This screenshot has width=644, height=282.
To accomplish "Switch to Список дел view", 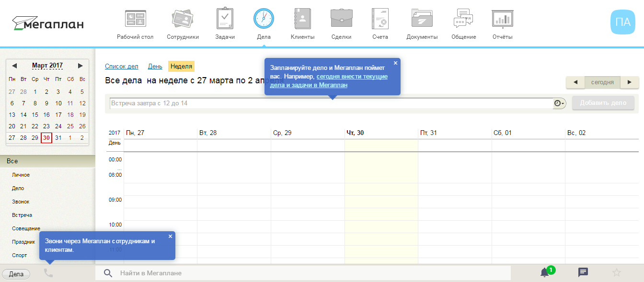I will pos(122,67).
